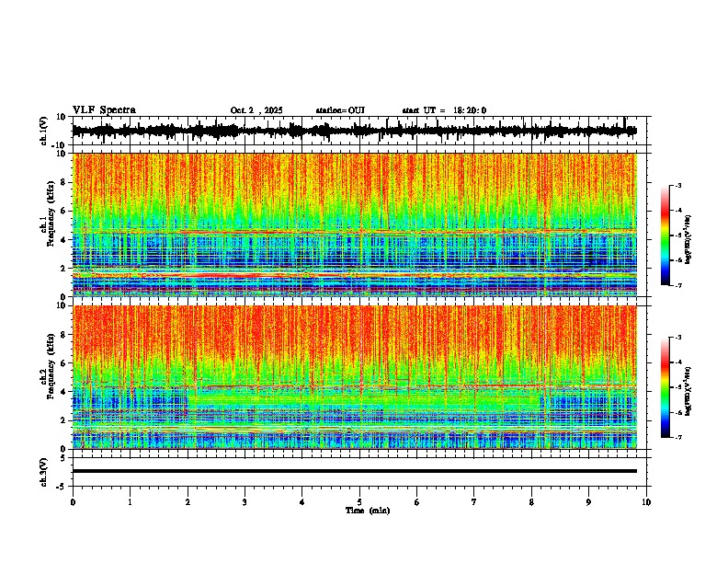Click time axis tick label "6"
Image resolution: width=728 pixels, height=563 pixels.
[x=417, y=502]
